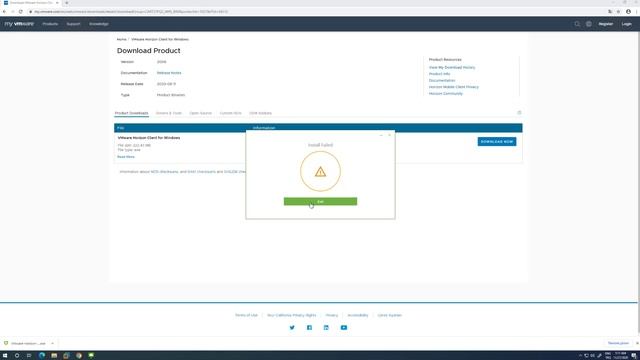Click the VMware Horizon Client for Windows breadcrumb
Screen dimensions: 640x360
tap(160, 39)
